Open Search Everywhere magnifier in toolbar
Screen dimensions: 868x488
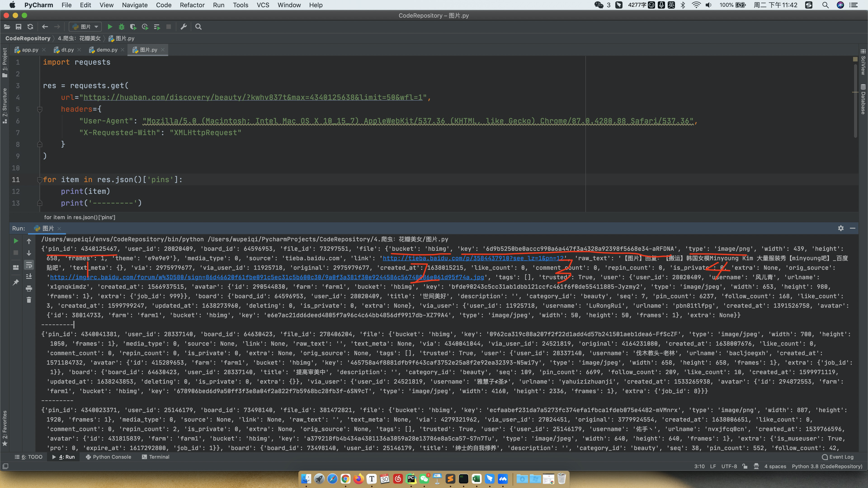[x=198, y=27]
